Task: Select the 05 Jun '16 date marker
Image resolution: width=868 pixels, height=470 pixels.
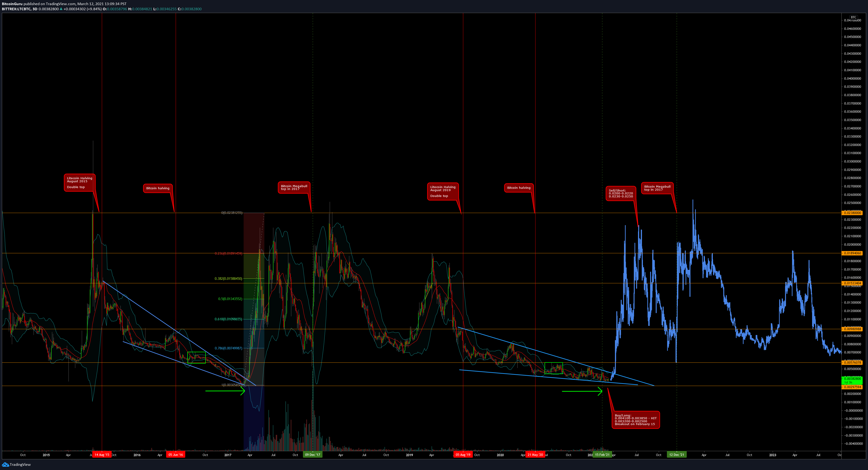Action: tap(175, 455)
